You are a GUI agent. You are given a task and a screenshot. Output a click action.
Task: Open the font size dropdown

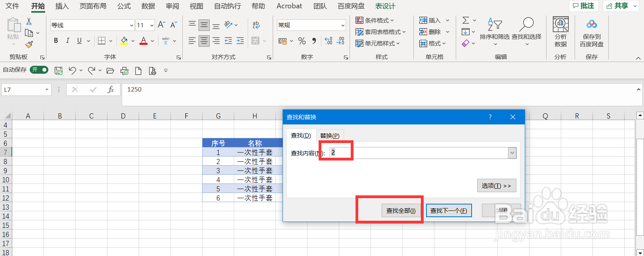[152, 25]
